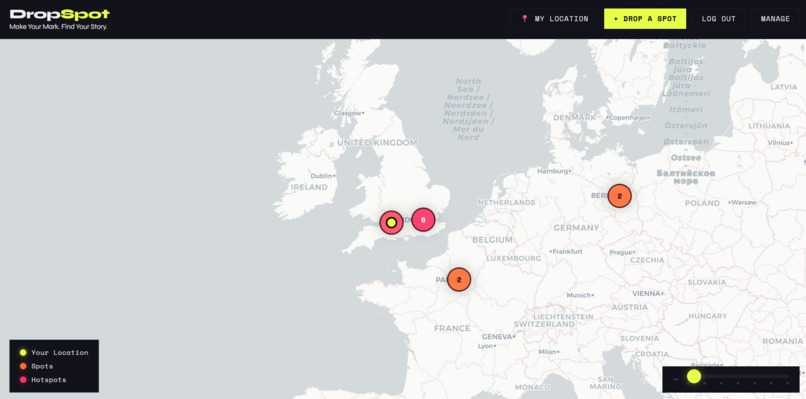Click the Prague map label
The image size is (806, 399).
point(622,252)
